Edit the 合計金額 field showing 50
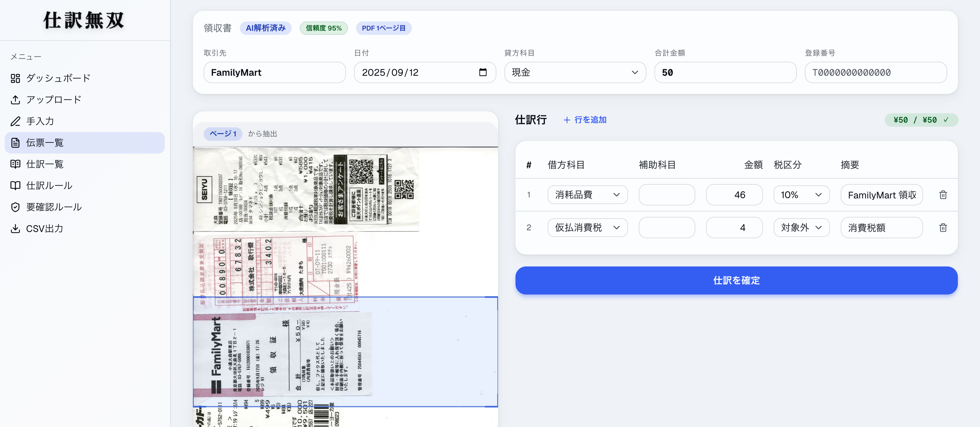The width and height of the screenshot is (980, 427). coord(725,72)
